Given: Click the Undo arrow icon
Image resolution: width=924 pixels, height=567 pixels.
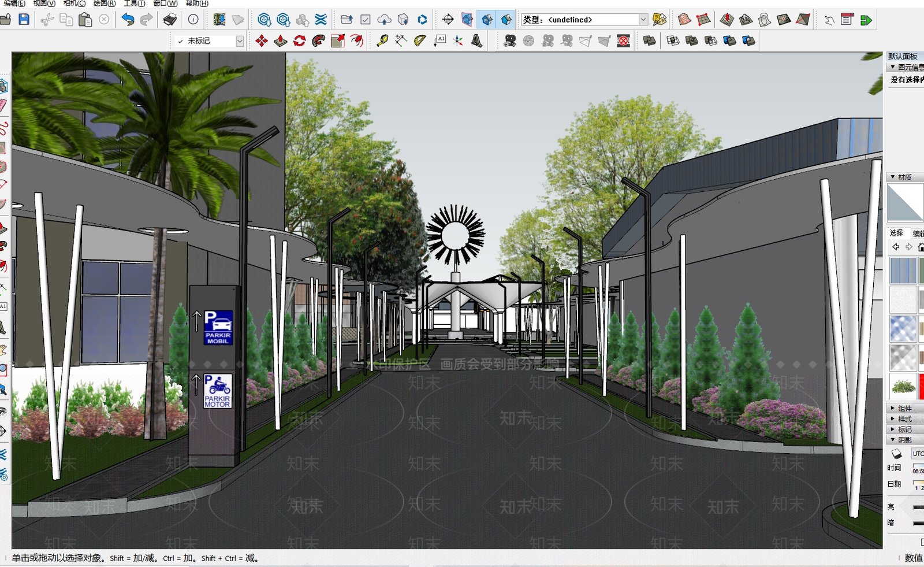Looking at the screenshot, I should pos(128,20).
